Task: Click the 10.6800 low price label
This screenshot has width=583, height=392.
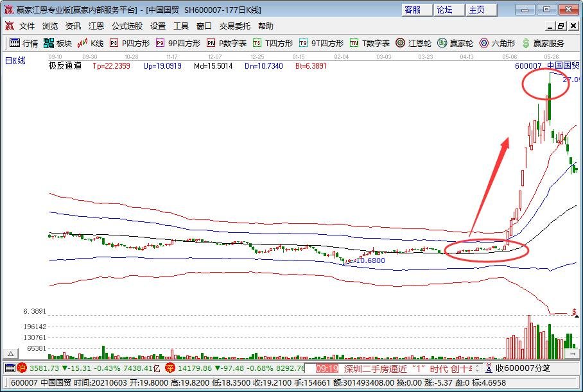Action: point(370,260)
